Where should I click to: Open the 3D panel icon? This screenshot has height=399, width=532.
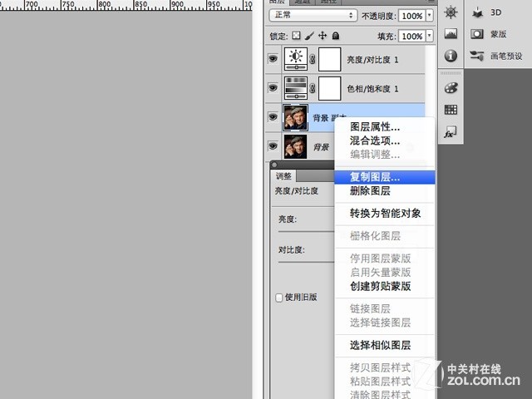[x=477, y=12]
